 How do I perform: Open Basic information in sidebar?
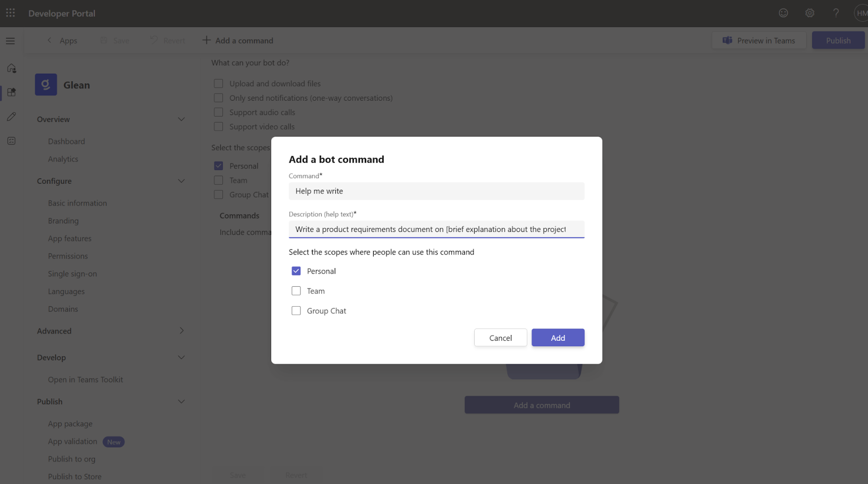77,203
